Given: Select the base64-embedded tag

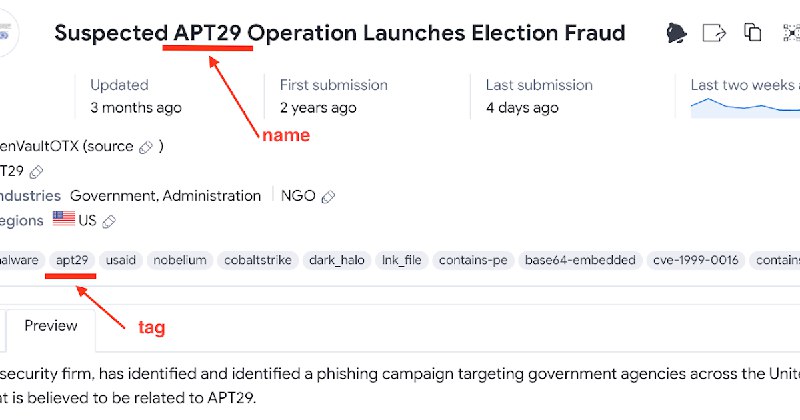Looking at the screenshot, I should click(580, 260).
